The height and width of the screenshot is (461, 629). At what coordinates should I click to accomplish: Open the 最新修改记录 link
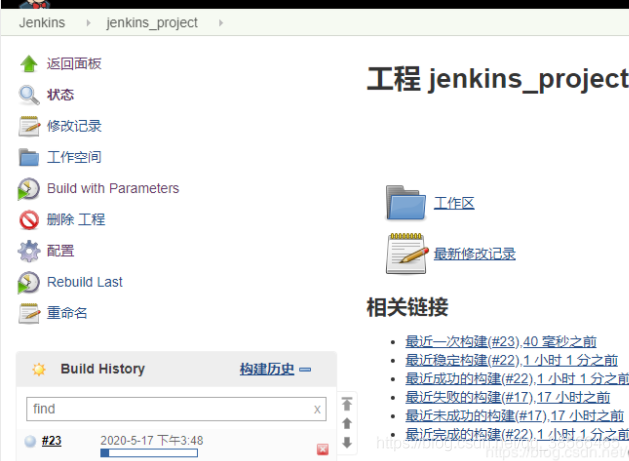[475, 254]
